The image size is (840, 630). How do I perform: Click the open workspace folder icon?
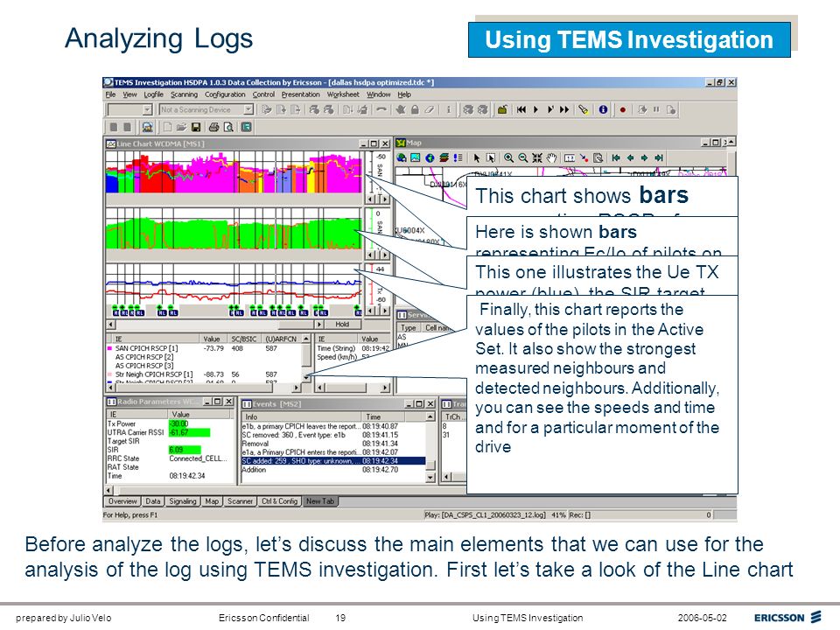[x=182, y=128]
